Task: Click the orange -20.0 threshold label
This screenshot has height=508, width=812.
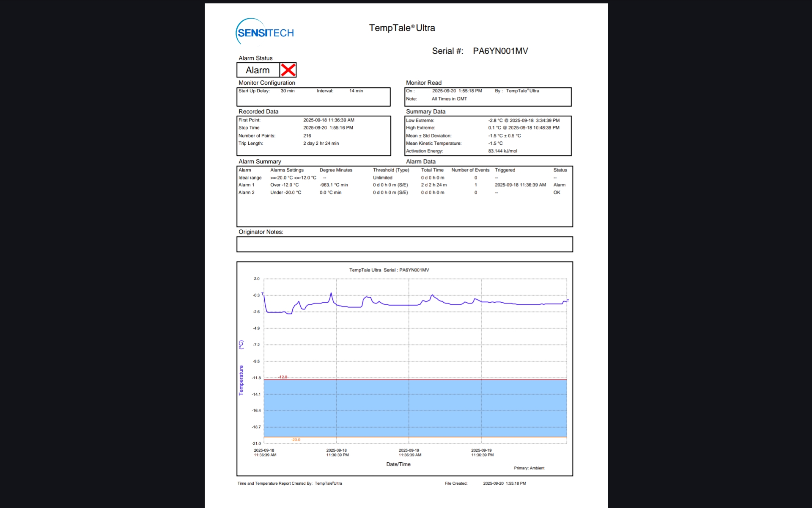Action: [296, 440]
